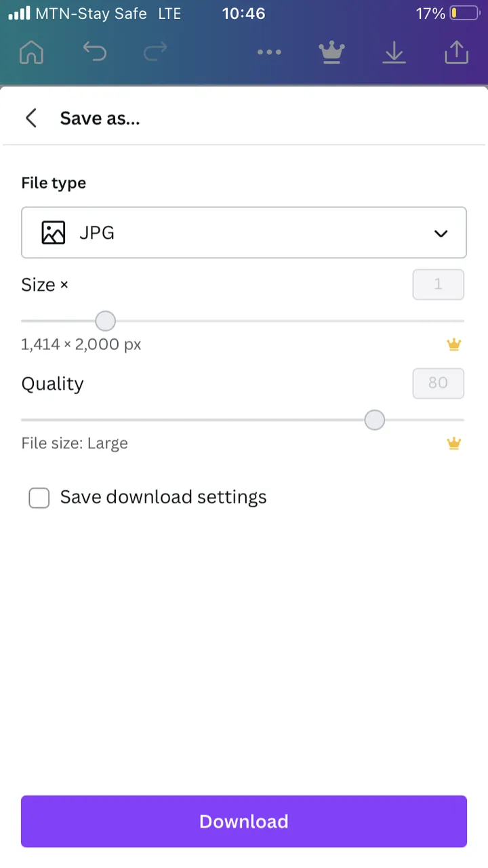Image resolution: width=488 pixels, height=868 pixels.
Task: Tap the crown Canva Pro icon in toolbar
Action: coord(331,52)
